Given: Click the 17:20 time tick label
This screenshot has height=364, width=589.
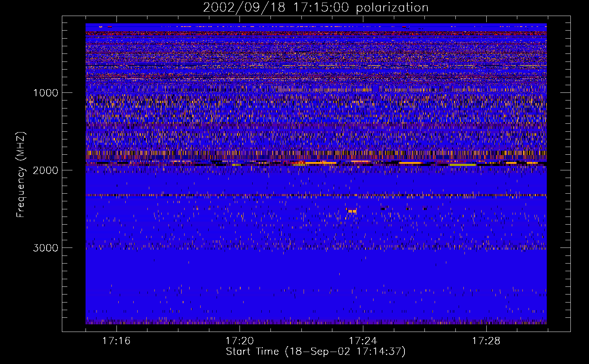Looking at the screenshot, I should tap(240, 341).
